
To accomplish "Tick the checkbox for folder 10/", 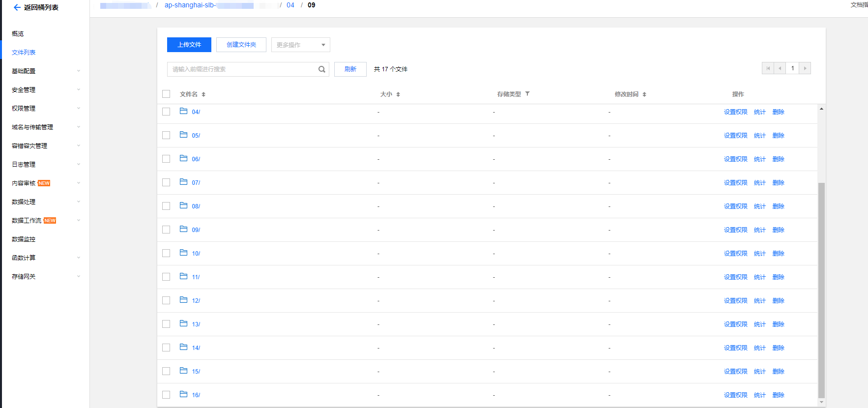I will [x=166, y=253].
